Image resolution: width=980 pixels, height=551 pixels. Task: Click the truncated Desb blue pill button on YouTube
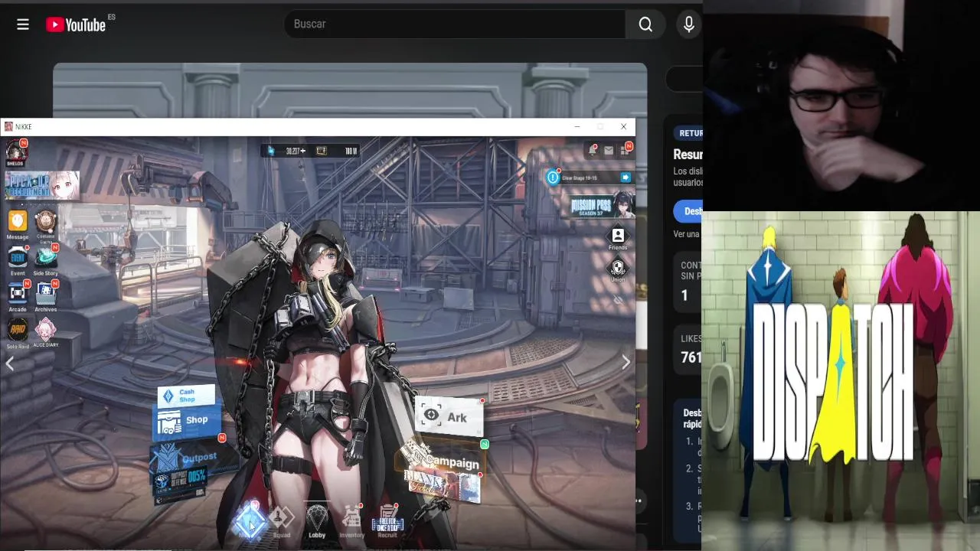coord(688,211)
